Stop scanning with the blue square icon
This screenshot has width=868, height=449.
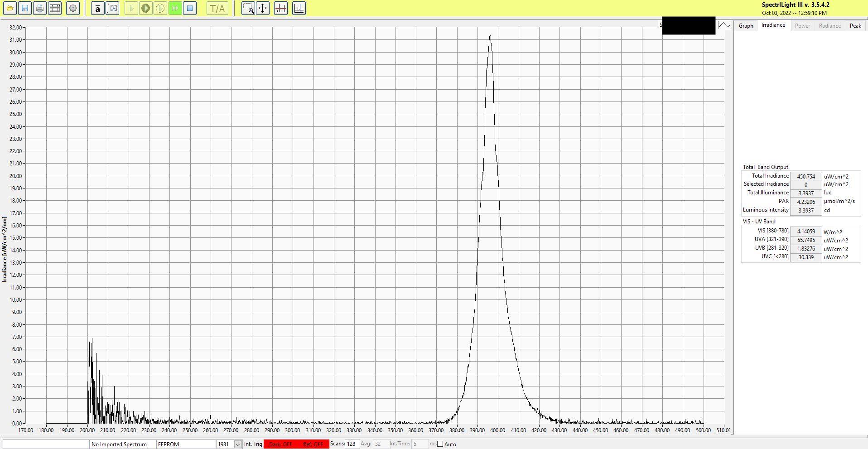190,8
